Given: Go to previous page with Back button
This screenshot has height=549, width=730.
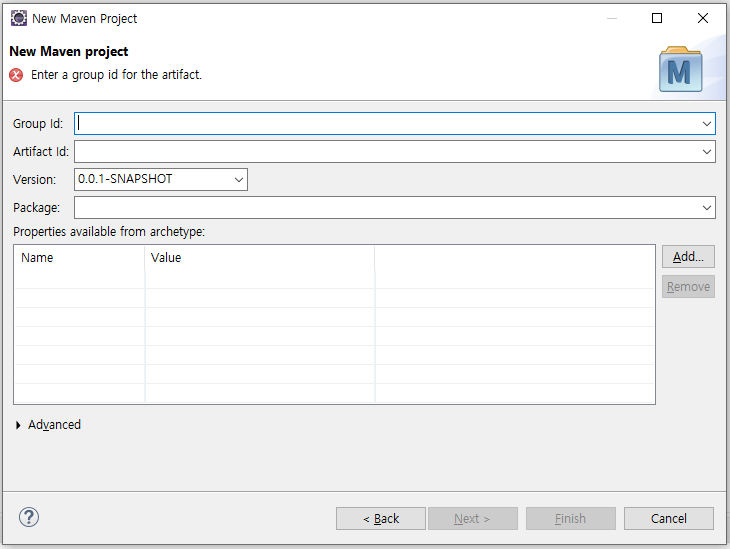Looking at the screenshot, I should (x=381, y=518).
